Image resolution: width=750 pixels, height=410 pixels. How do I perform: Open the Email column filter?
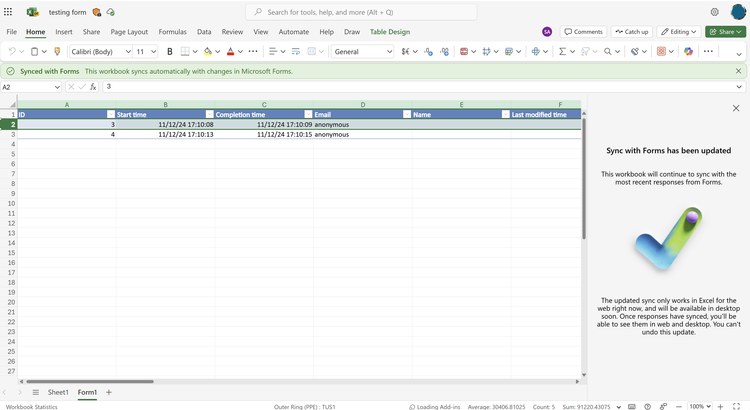pos(407,114)
